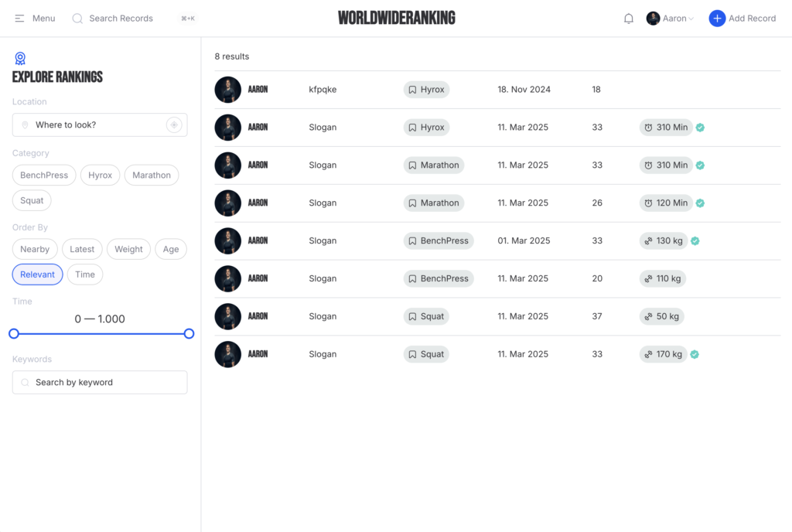Click the verified checkmark beside 170 kg
The image size is (792, 532).
pos(695,354)
